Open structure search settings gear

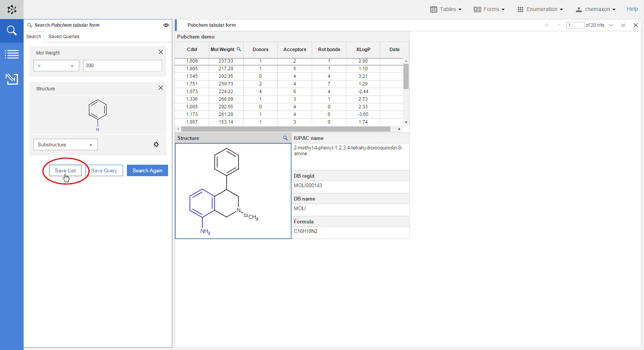[156, 144]
